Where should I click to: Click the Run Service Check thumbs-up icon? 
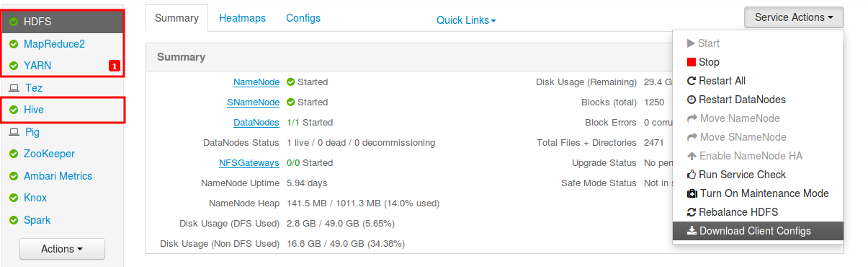click(692, 175)
